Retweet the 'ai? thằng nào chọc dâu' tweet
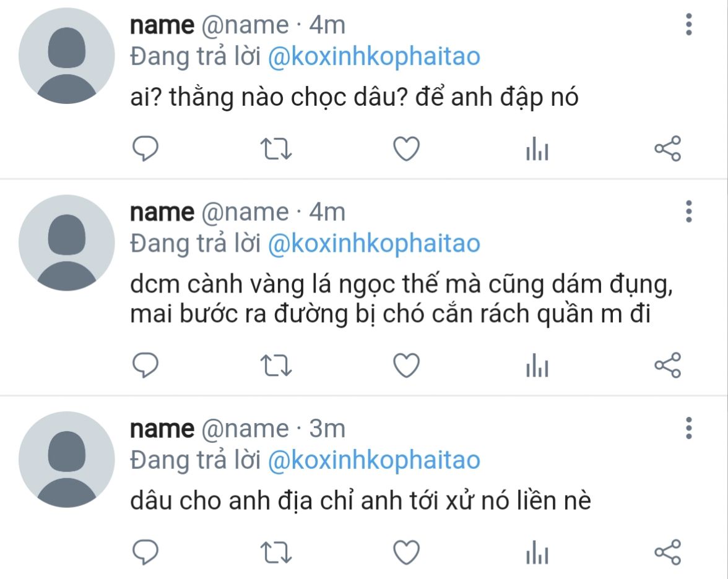Screen dimensions: 728x579 (276, 149)
